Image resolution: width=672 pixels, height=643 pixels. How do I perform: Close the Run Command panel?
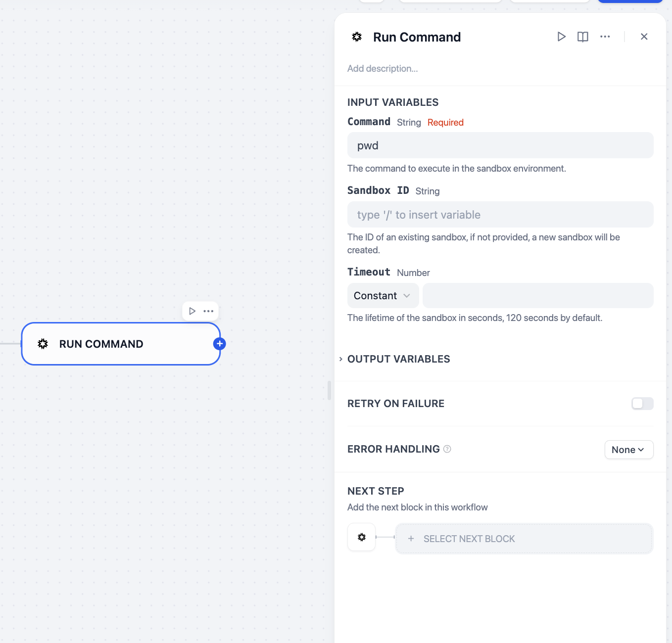tap(644, 37)
